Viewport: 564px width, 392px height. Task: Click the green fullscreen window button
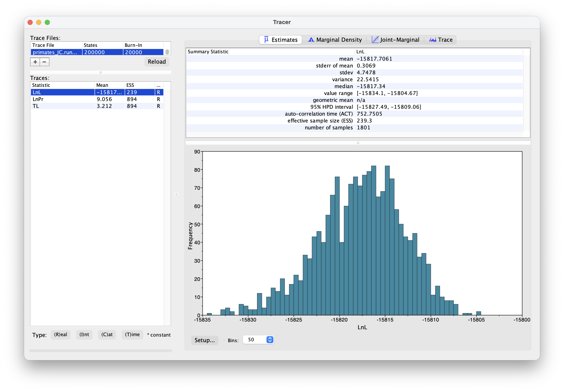tap(48, 22)
